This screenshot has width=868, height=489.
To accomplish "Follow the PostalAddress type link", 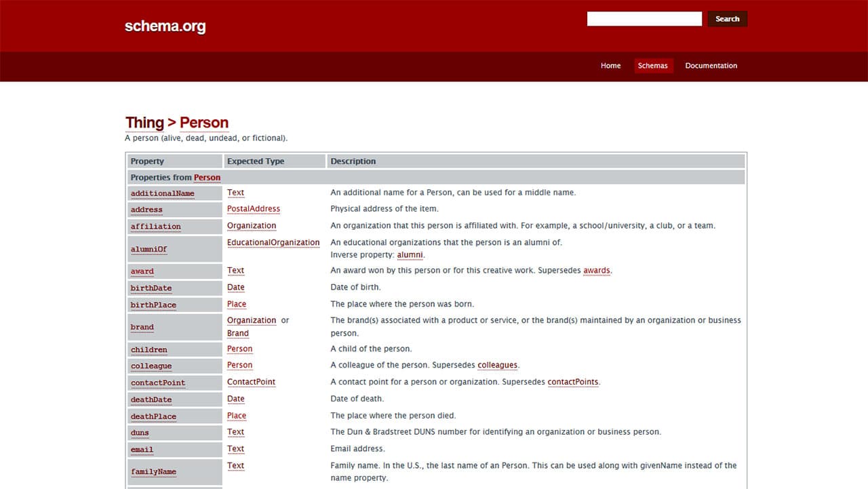I will (x=253, y=209).
